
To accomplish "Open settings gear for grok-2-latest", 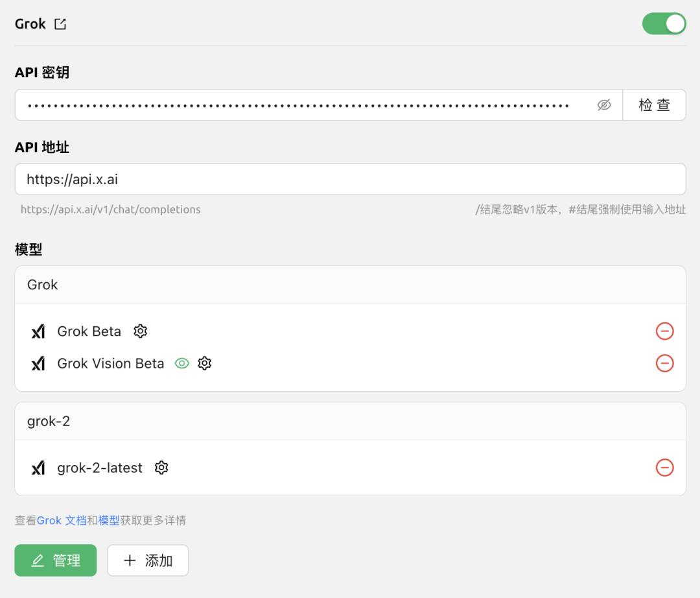I will (x=161, y=468).
